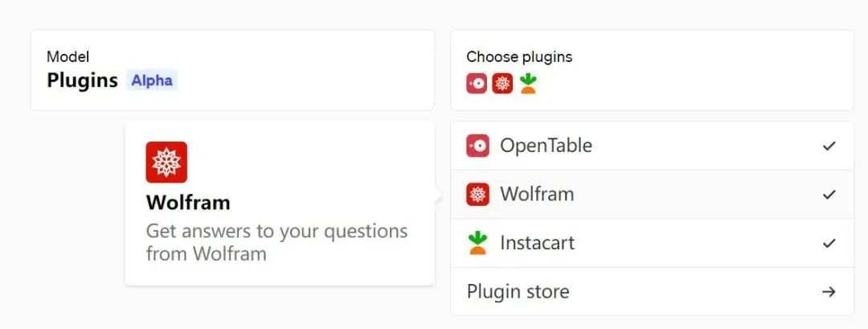Click the arrow icon beside Plugin store
The height and width of the screenshot is (329, 868).
pyautogui.click(x=829, y=292)
